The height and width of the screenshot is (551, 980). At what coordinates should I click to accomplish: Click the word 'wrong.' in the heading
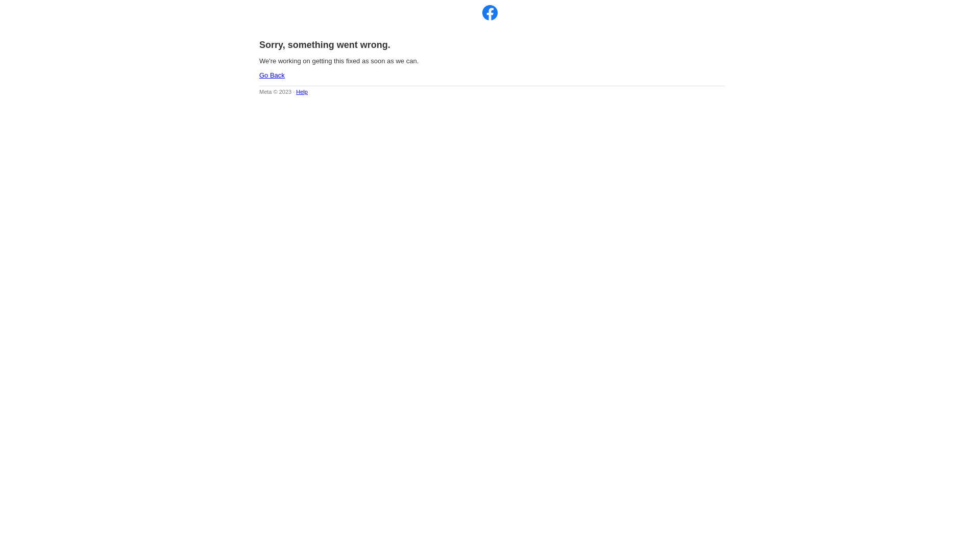[375, 45]
